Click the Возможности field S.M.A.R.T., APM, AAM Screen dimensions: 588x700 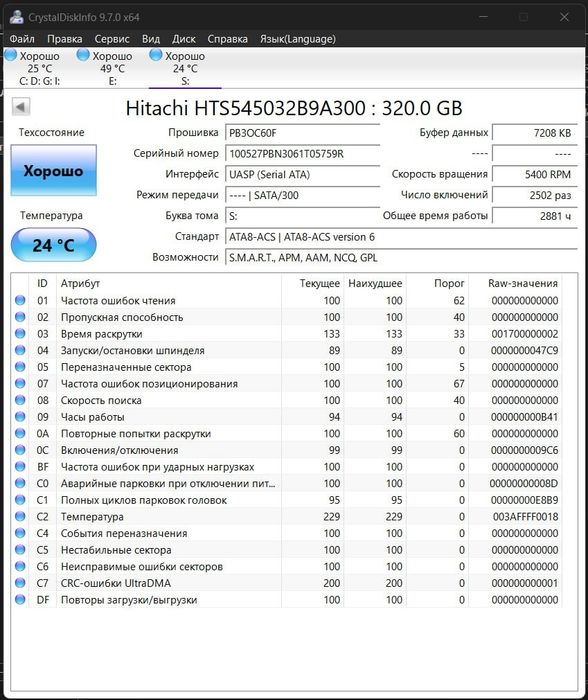coord(401,258)
